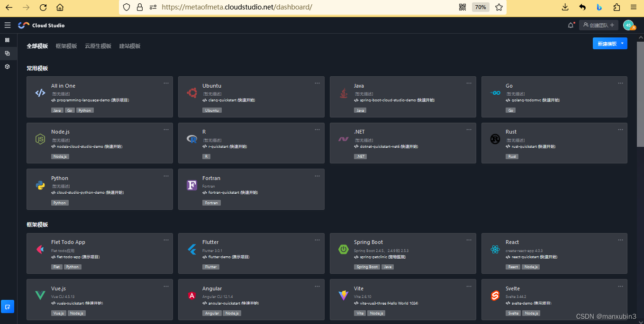
Task: Open the notifications bell
Action: [571, 25]
